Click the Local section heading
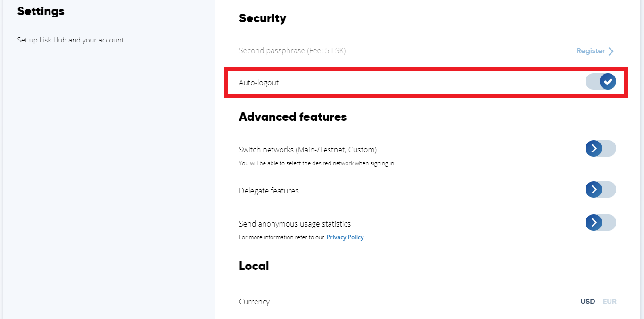This screenshot has width=644, height=319. coord(254,266)
